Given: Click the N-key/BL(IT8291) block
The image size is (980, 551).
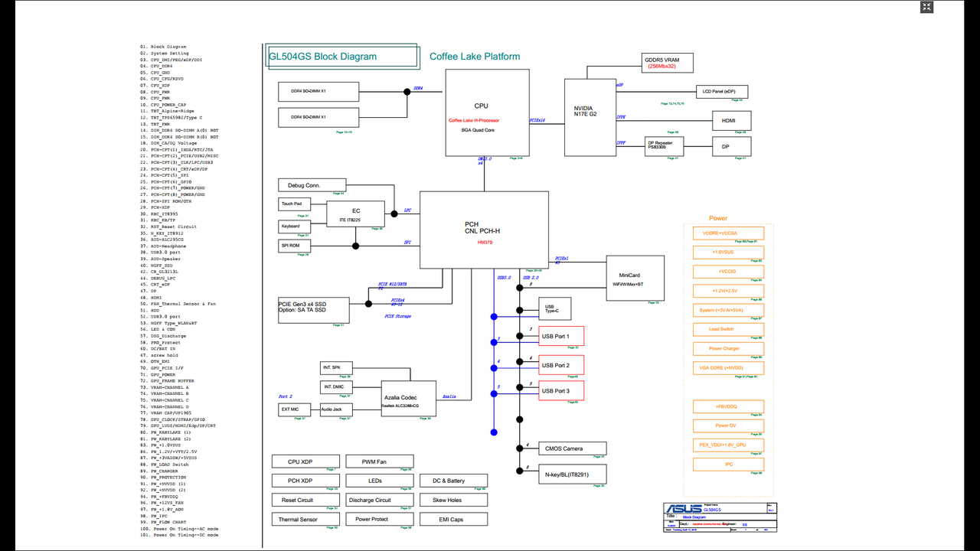Looking at the screenshot, I should (x=573, y=474).
